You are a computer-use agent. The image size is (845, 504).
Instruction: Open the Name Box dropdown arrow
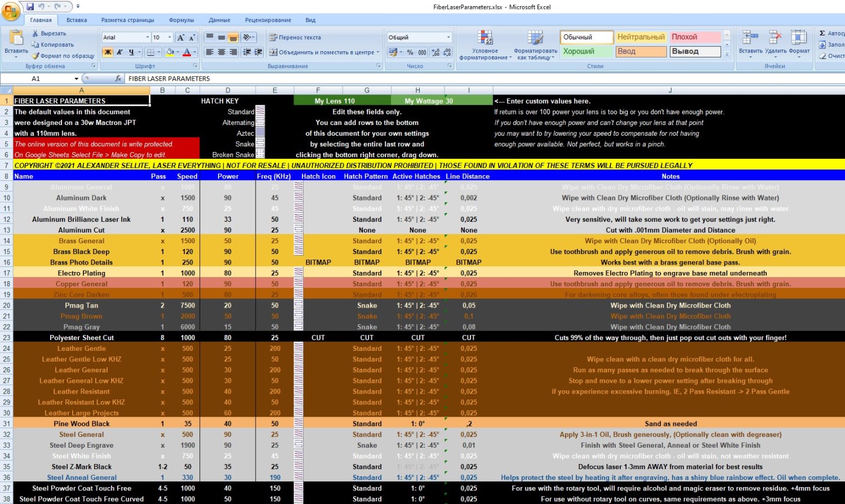coord(77,79)
